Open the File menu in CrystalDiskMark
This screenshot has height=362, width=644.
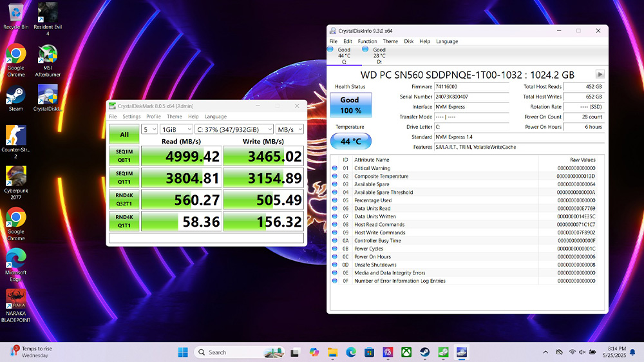pos(113,117)
